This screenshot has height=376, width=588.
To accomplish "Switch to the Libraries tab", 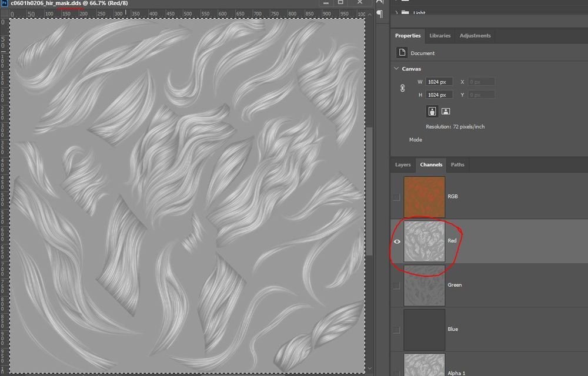I will (x=440, y=35).
